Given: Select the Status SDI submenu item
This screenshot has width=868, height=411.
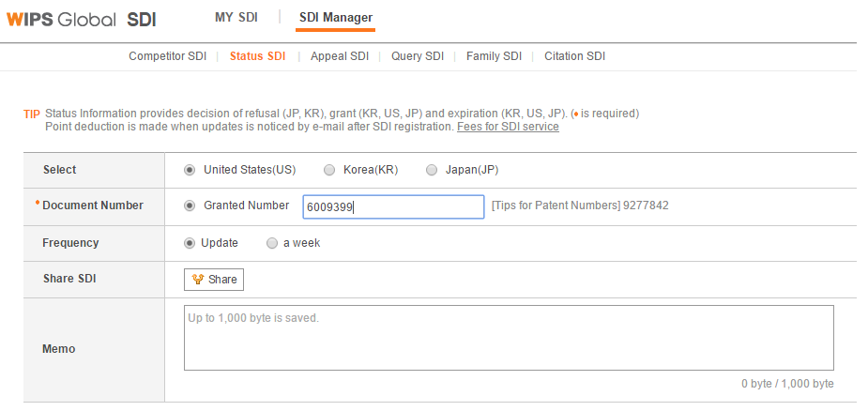Looking at the screenshot, I should click(257, 56).
